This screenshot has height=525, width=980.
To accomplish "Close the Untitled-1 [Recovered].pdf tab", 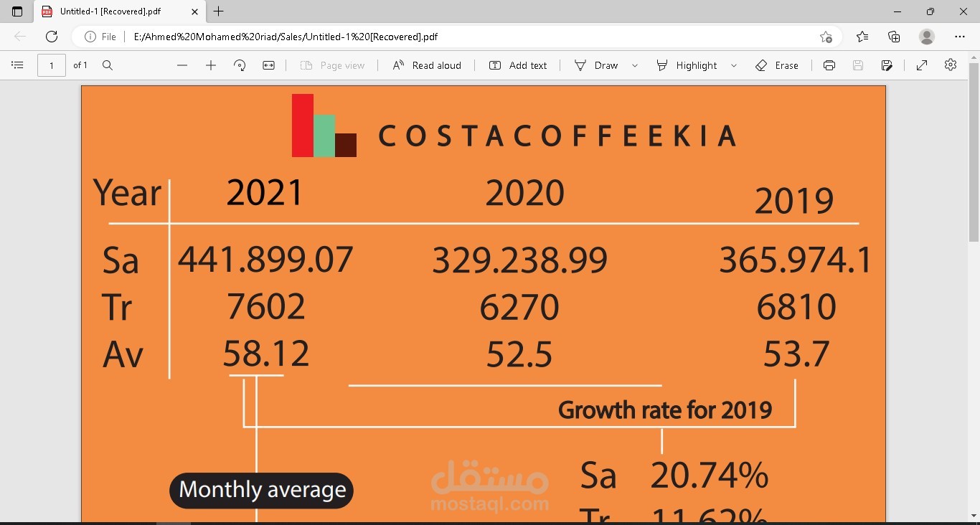I will tap(194, 11).
